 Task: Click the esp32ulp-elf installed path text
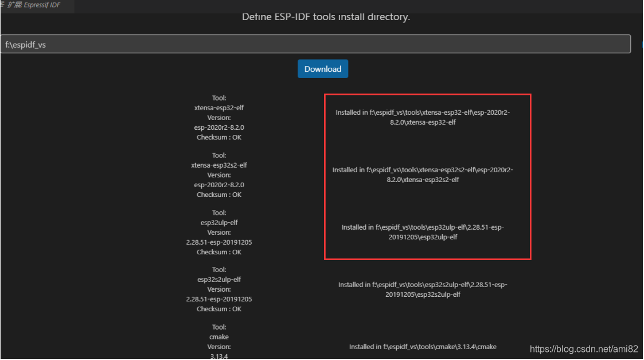point(423,232)
